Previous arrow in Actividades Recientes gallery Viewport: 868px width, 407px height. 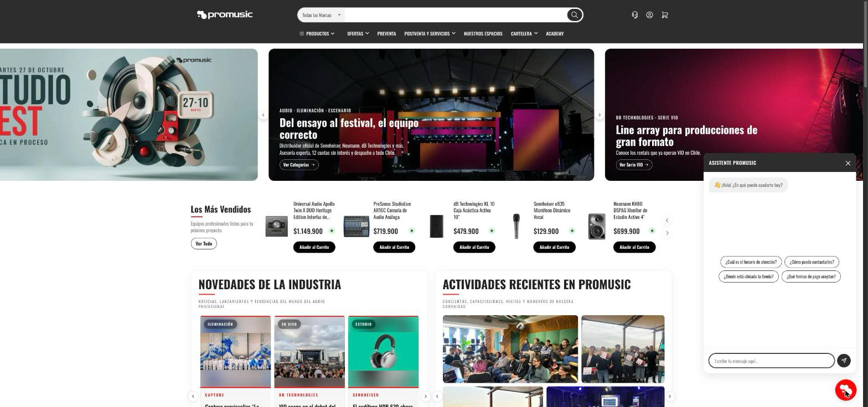437,396
